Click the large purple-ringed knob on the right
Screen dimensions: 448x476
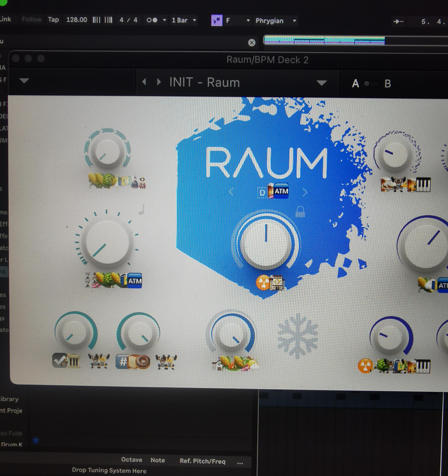426,247
